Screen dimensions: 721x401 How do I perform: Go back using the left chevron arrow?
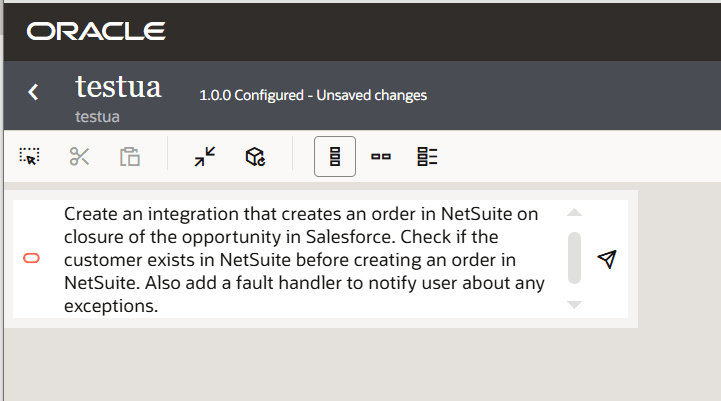tap(33, 92)
